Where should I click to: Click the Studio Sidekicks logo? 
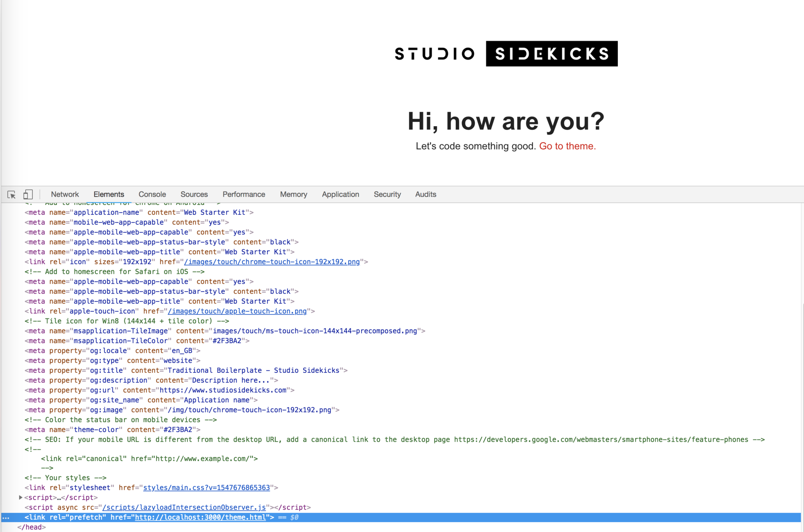[506, 54]
